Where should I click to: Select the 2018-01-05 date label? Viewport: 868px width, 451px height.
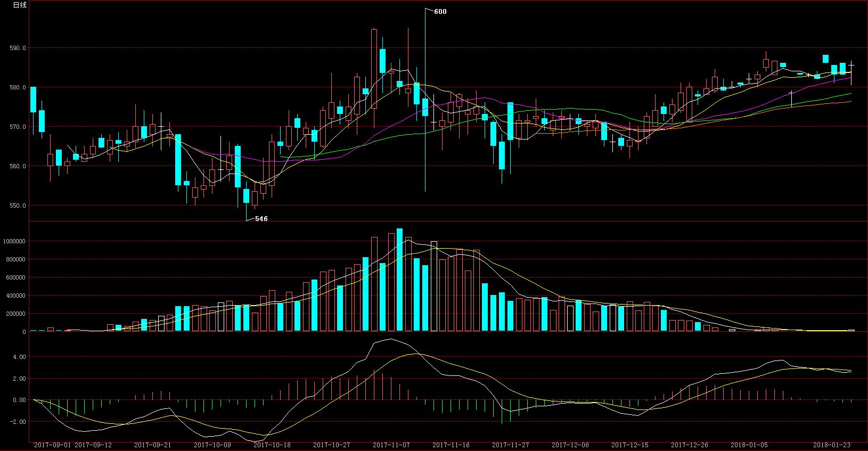(749, 445)
